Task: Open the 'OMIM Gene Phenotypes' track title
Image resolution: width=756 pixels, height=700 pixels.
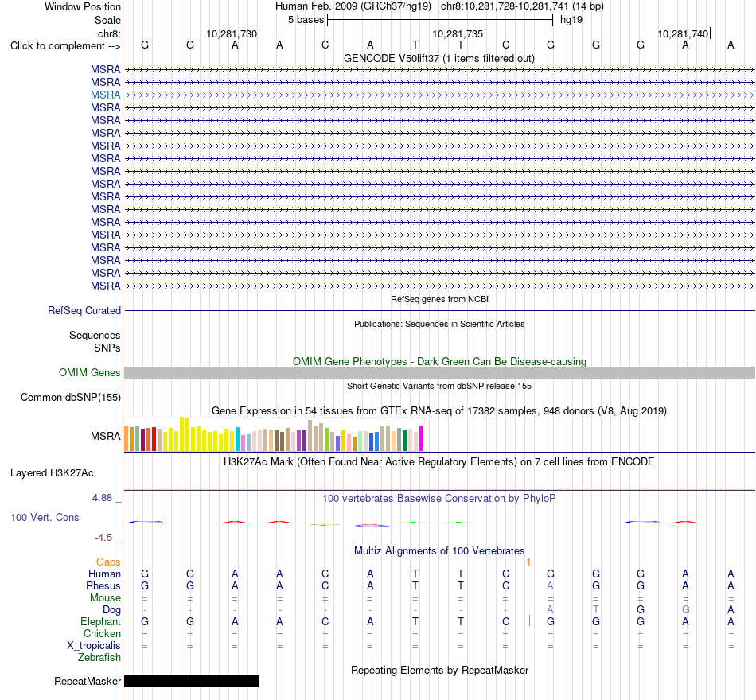Action: 440,362
